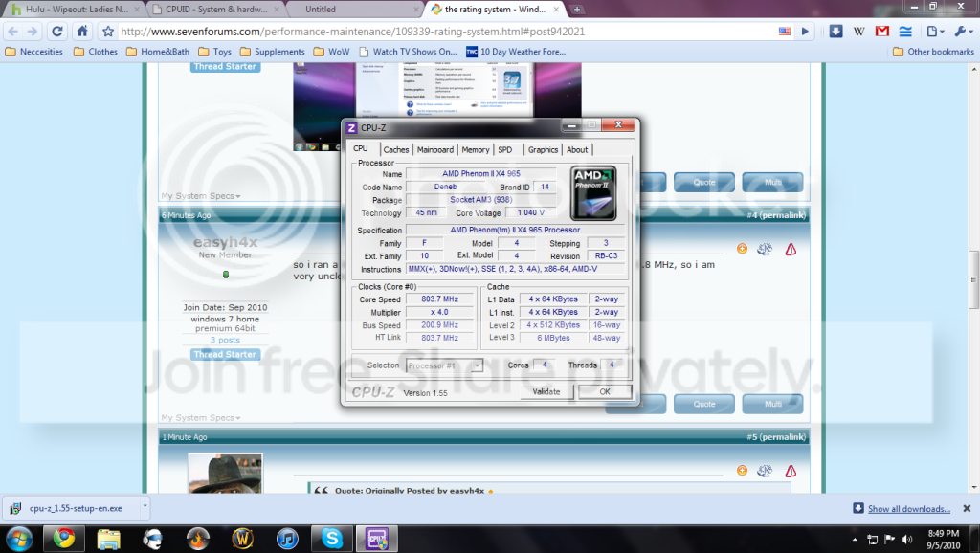This screenshot has height=553, width=980.
Task: Open the Supplements bookmark folder
Action: click(273, 52)
